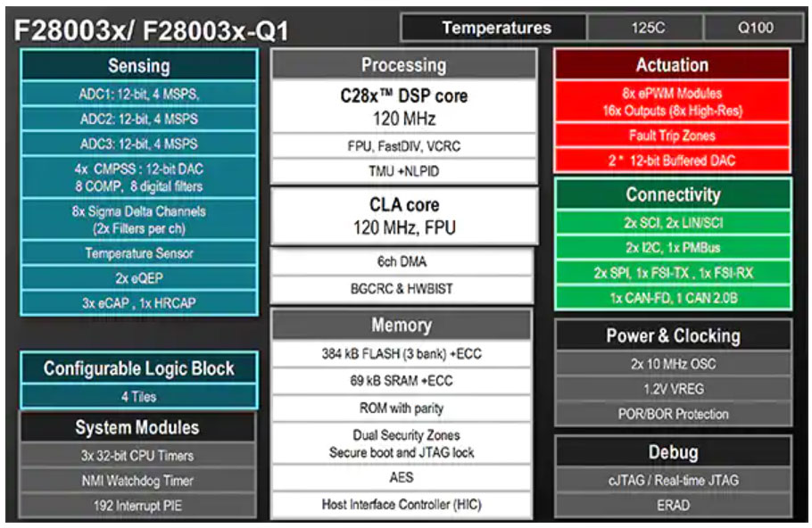Select the Temperatures label
This screenshot has height=528, width=812.
495,28
